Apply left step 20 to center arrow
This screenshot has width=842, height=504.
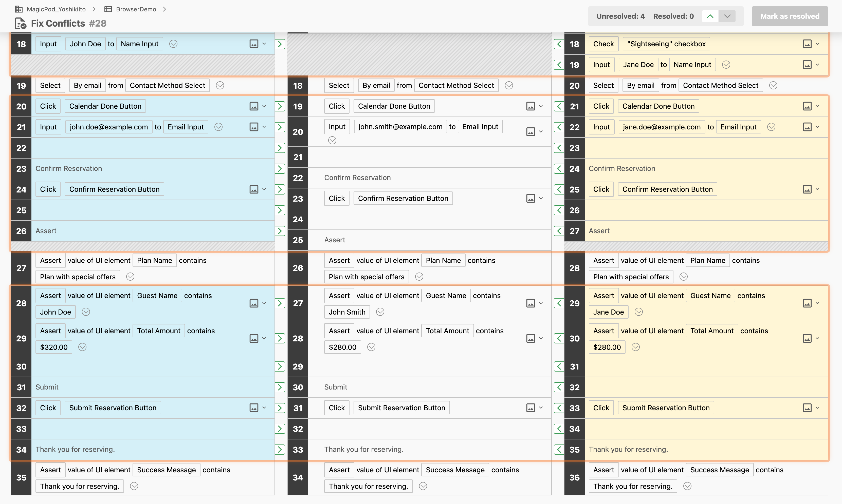click(280, 106)
